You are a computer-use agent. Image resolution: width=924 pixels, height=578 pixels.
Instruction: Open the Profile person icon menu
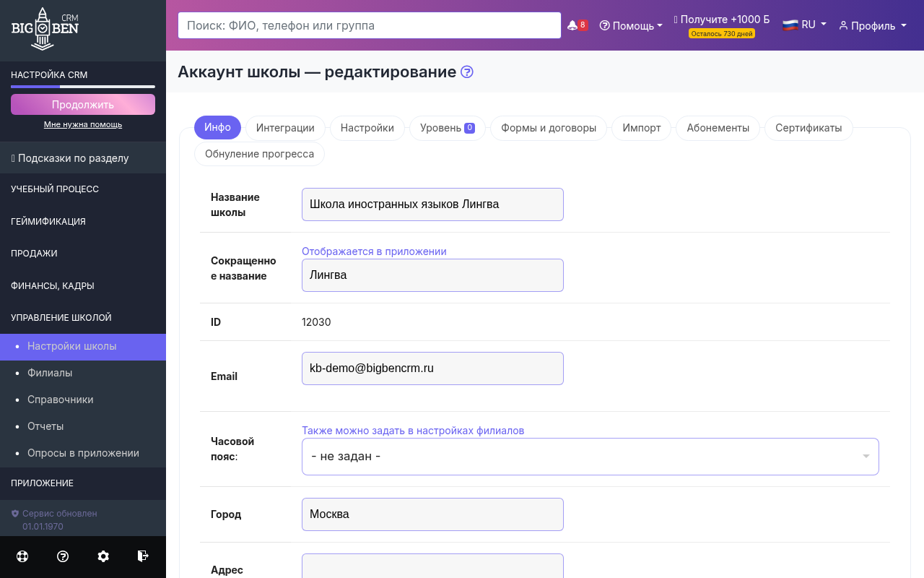tap(871, 25)
